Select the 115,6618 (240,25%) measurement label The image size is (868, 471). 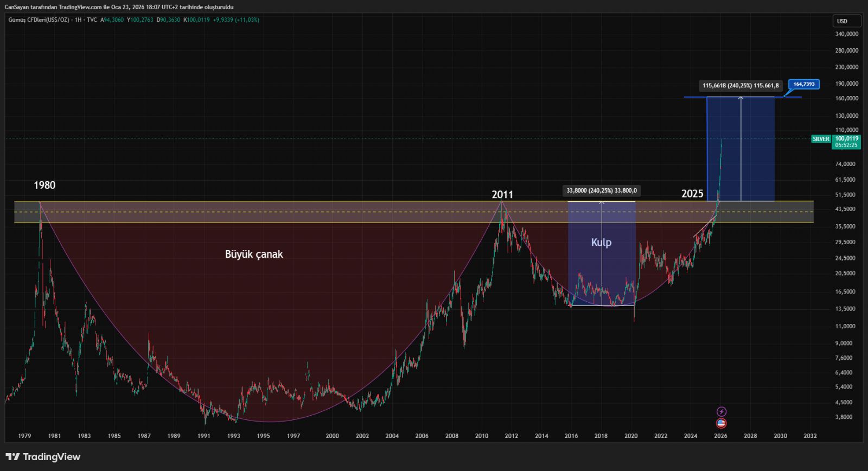click(741, 86)
